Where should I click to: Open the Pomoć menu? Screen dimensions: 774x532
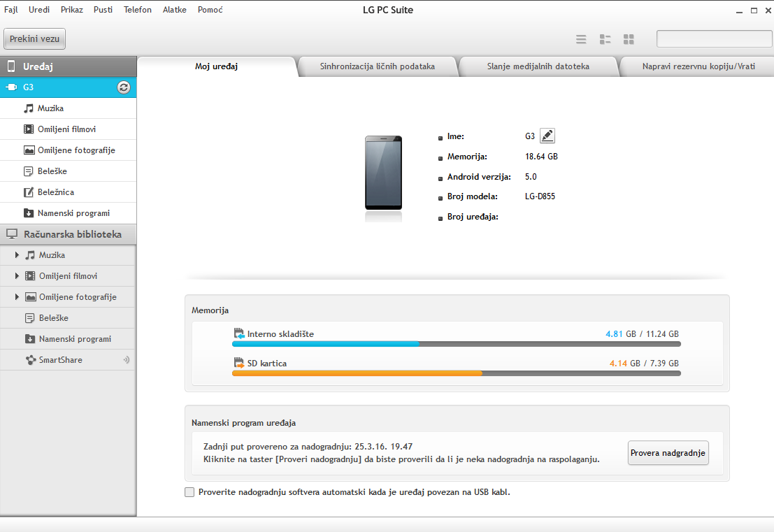210,10
